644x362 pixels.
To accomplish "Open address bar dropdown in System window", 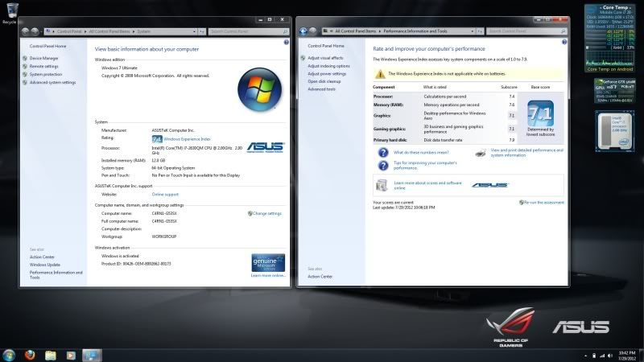I will point(194,31).
